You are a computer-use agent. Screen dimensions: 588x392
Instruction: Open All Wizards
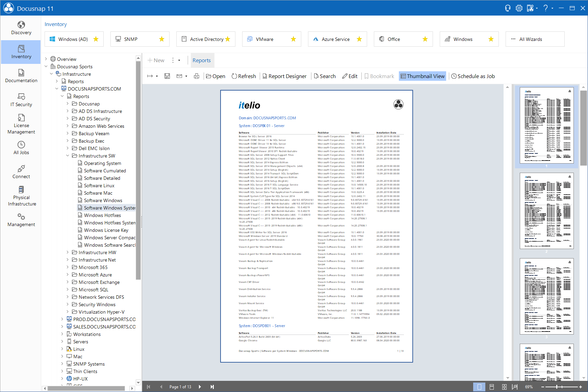[535, 39]
